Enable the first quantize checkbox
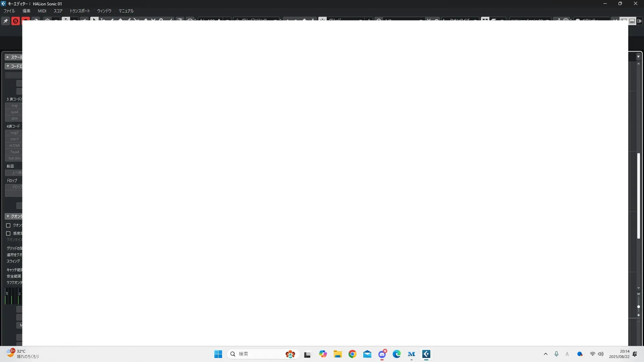 8,225
